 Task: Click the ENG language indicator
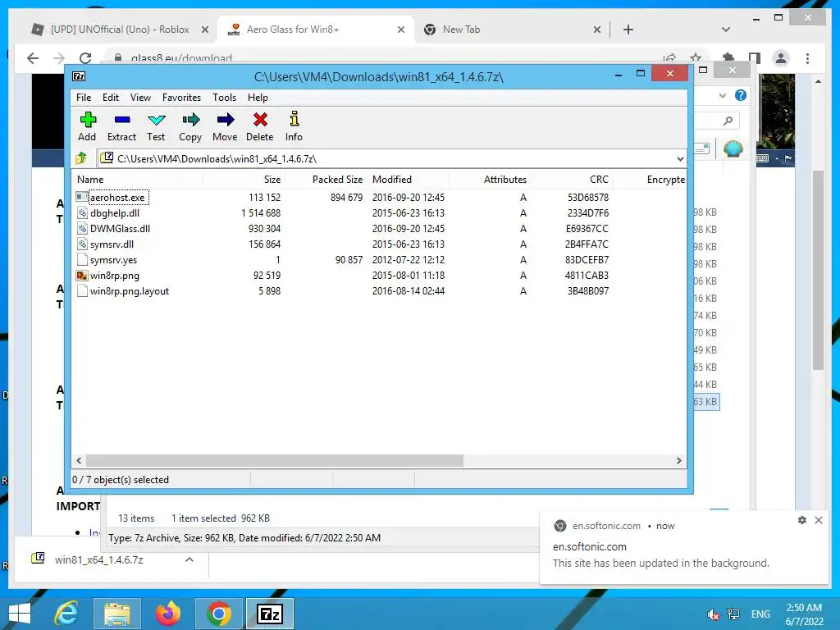point(760,614)
